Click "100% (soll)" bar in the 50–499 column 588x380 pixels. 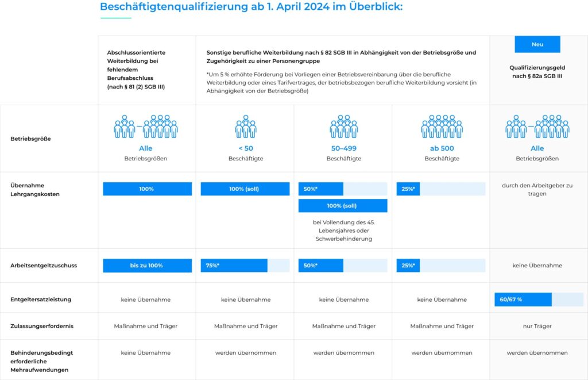point(343,206)
